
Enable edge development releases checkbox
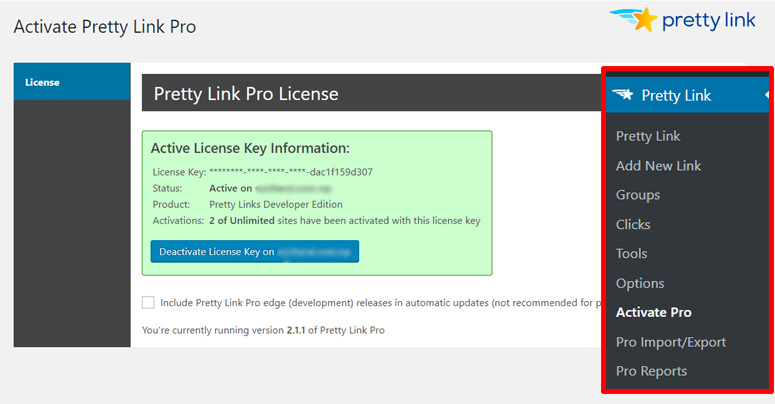(x=148, y=303)
